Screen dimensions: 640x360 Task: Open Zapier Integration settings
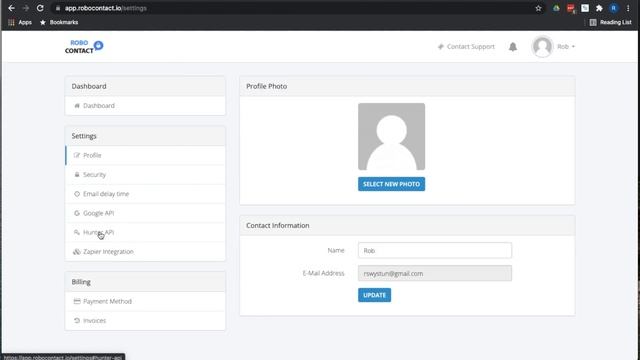point(145,251)
